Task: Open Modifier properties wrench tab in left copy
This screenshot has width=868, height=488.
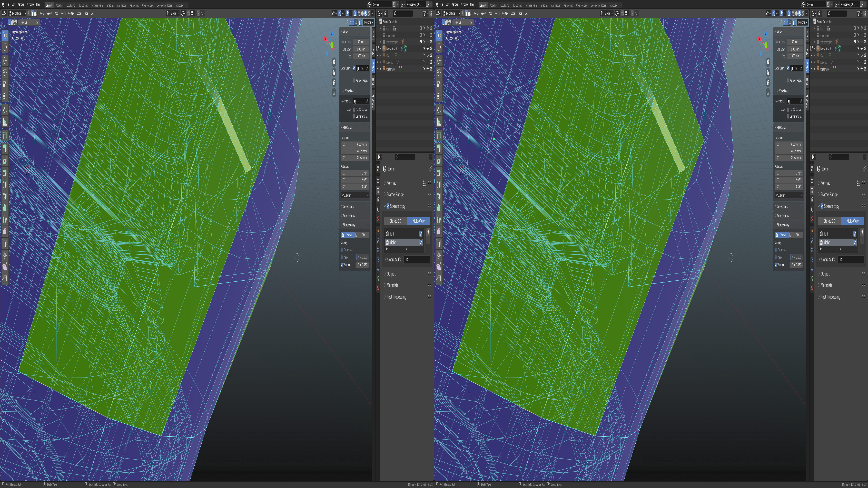Action: [x=378, y=240]
